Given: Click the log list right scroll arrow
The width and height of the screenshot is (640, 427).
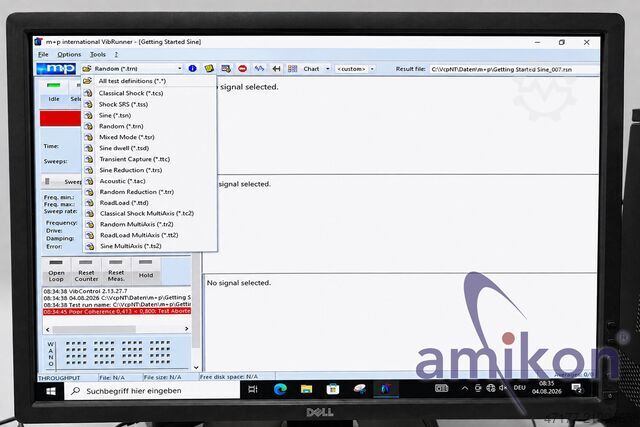Looking at the screenshot, I should (x=187, y=329).
